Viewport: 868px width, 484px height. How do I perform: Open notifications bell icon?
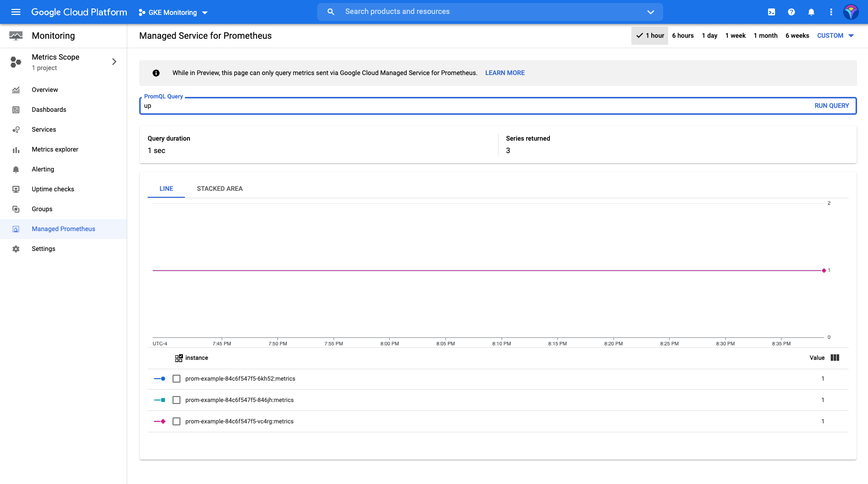[x=811, y=12]
